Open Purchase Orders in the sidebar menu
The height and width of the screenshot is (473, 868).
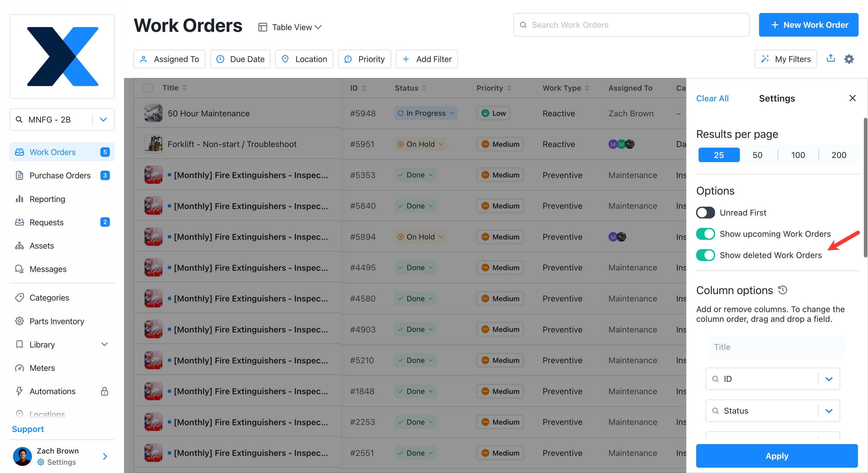[60, 175]
